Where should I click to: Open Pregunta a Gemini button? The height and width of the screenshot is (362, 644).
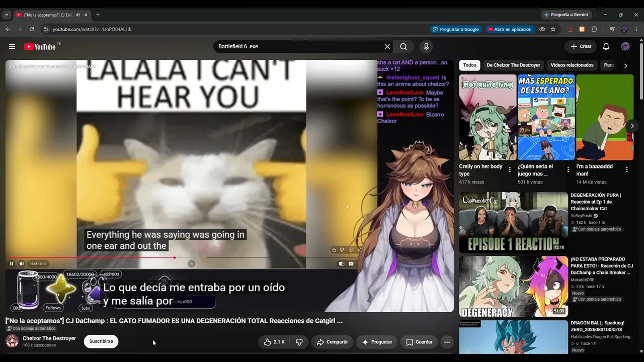(x=566, y=15)
